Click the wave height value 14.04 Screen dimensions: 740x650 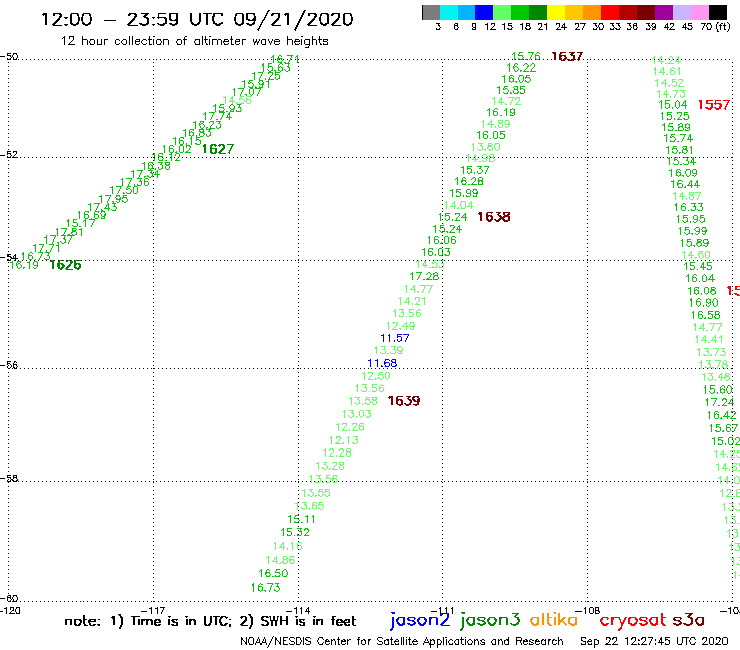(458, 205)
